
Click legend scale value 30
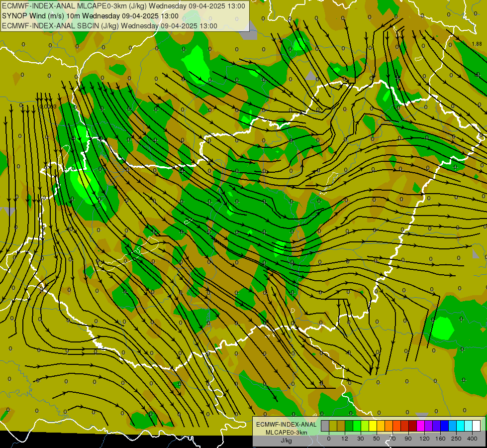coord(361,439)
